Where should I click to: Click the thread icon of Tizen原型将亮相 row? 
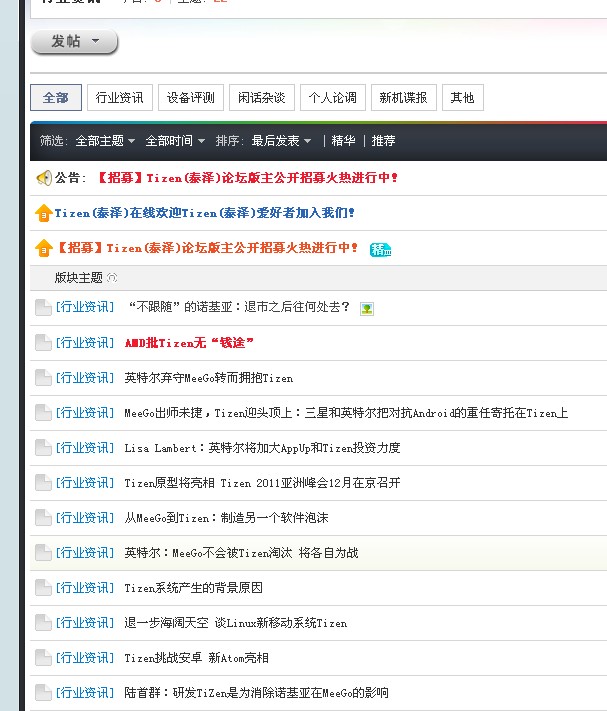[x=44, y=483]
